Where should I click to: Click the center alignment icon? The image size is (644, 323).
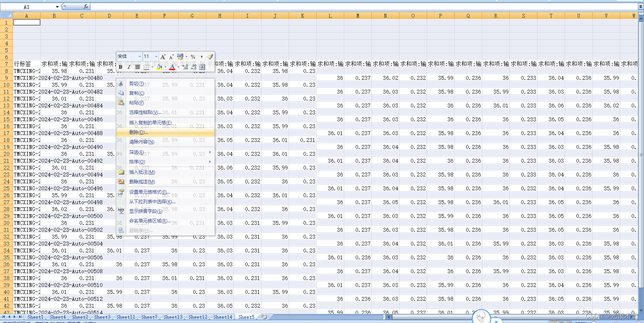coord(137,67)
